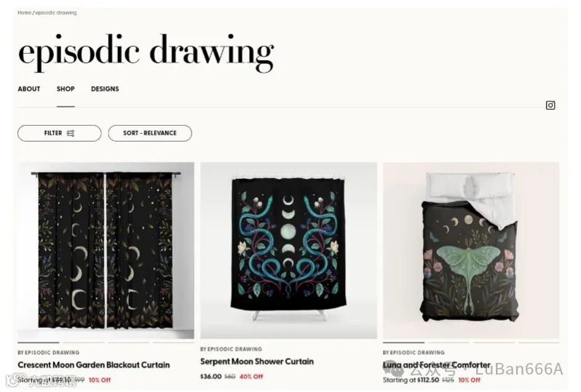581x392 pixels.
Task: Open the FILTER options button
Action: [59, 133]
